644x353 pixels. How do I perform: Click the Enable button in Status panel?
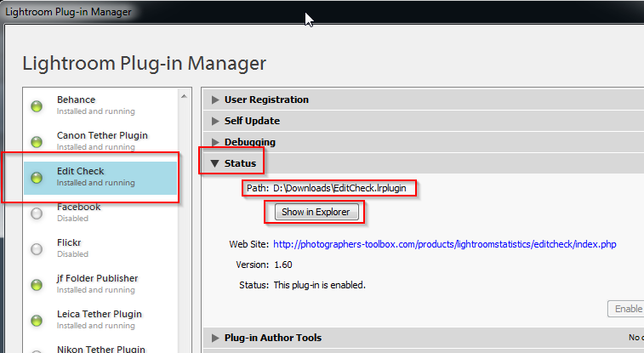click(625, 309)
